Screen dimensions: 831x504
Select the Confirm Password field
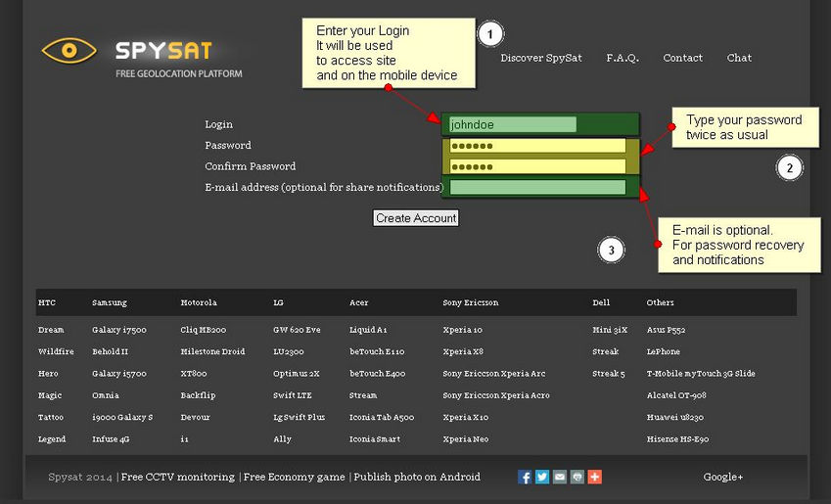536,166
